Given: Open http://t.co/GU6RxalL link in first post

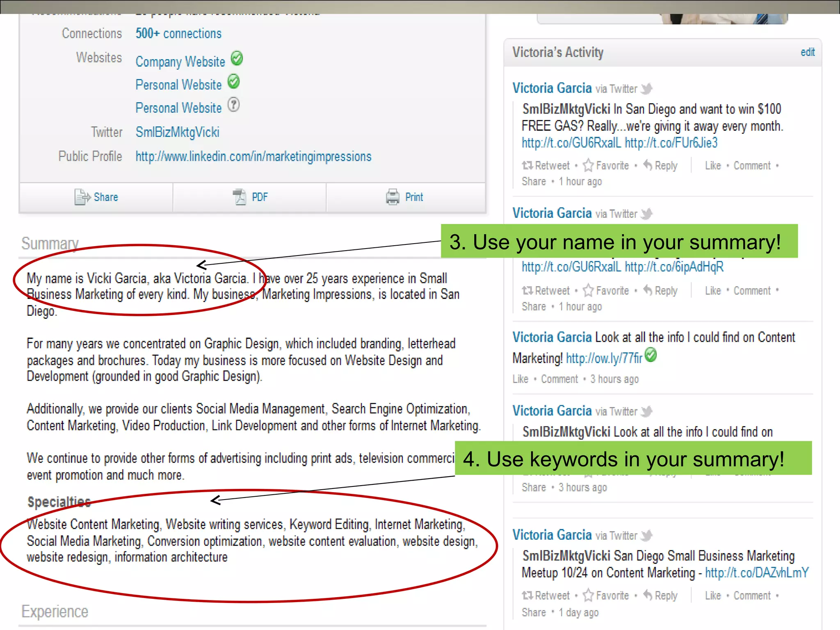Looking at the screenshot, I should pos(571,143).
